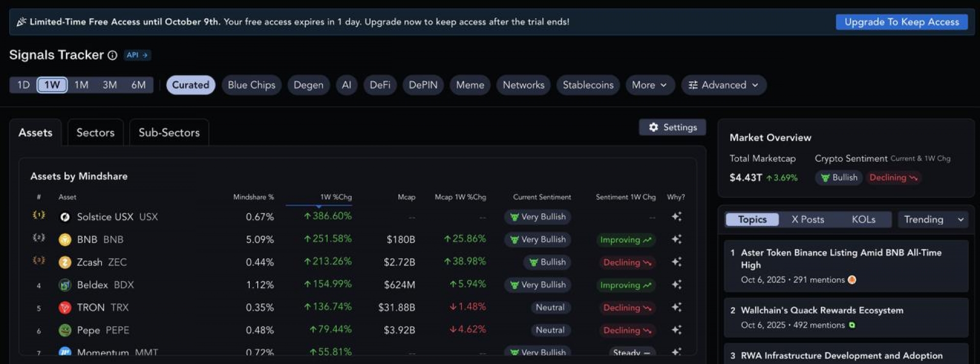
Task: Click the Beldex coin logo icon
Action: coord(65,285)
